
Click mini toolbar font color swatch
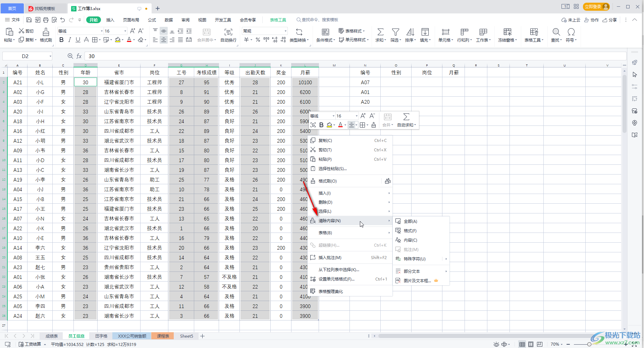[340, 125]
